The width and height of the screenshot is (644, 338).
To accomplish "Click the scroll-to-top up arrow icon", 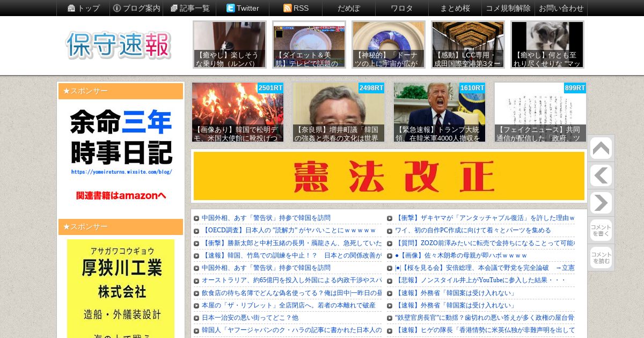I will tap(601, 148).
